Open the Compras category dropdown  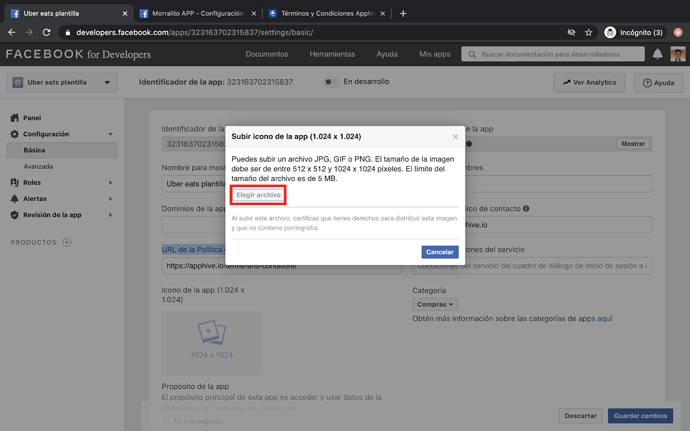click(434, 304)
